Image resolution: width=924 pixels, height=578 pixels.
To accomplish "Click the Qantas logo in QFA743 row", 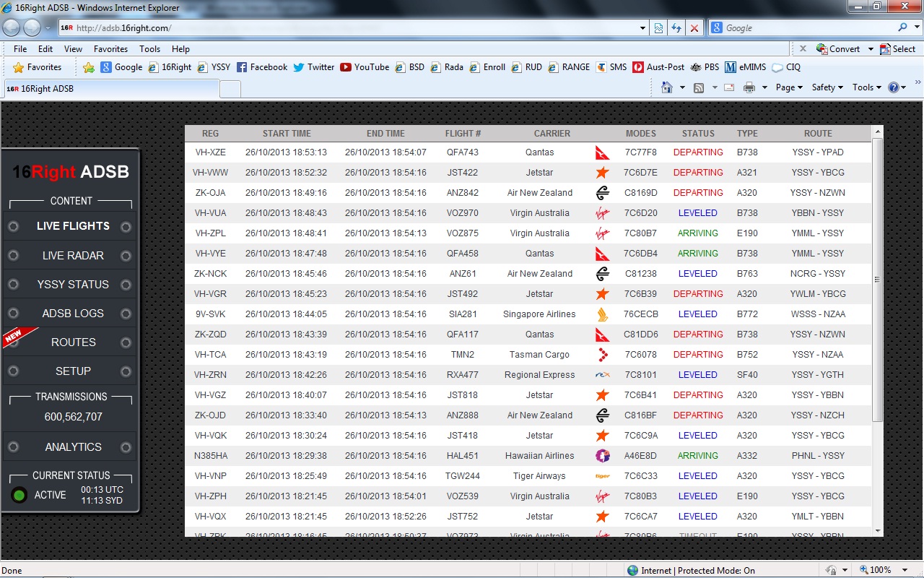I will click(x=602, y=152).
